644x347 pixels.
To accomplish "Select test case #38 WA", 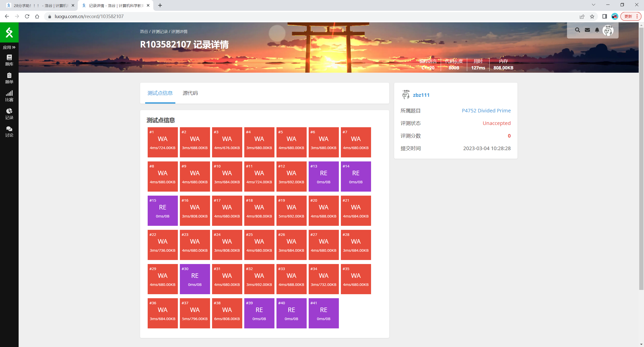I will pos(227,313).
